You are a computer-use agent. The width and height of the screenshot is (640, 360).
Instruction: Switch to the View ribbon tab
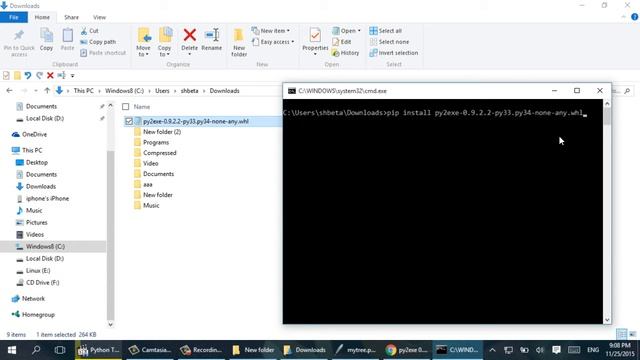[x=99, y=17]
